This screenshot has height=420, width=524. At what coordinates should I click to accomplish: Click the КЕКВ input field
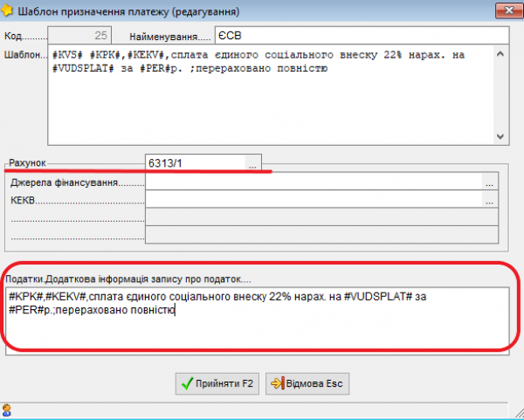click(313, 200)
